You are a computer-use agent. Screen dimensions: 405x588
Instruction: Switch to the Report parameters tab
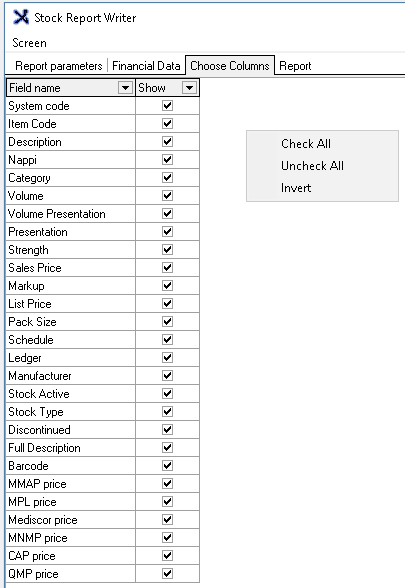pyautogui.click(x=58, y=66)
